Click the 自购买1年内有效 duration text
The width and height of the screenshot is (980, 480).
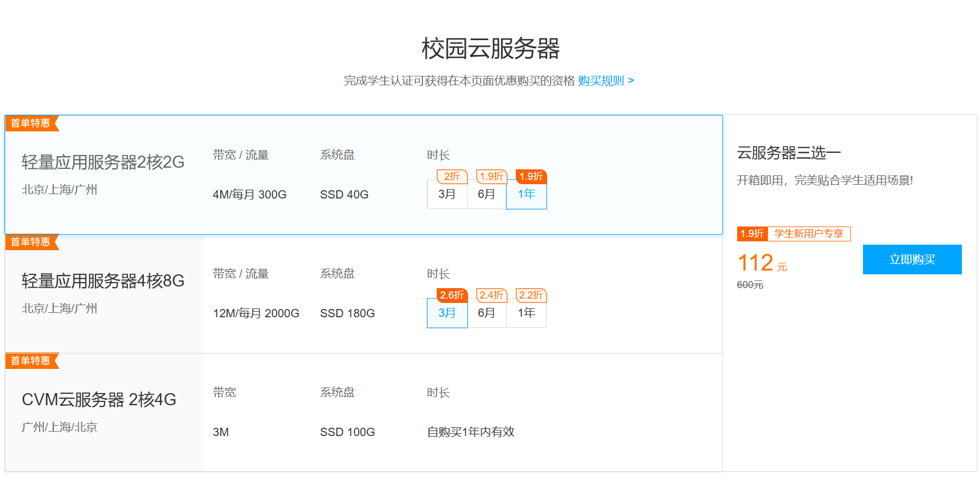click(x=471, y=432)
